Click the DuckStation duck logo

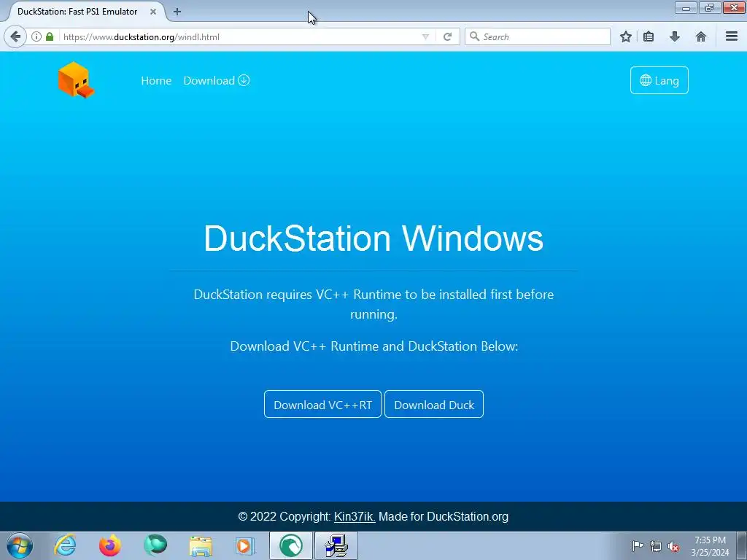point(76,80)
